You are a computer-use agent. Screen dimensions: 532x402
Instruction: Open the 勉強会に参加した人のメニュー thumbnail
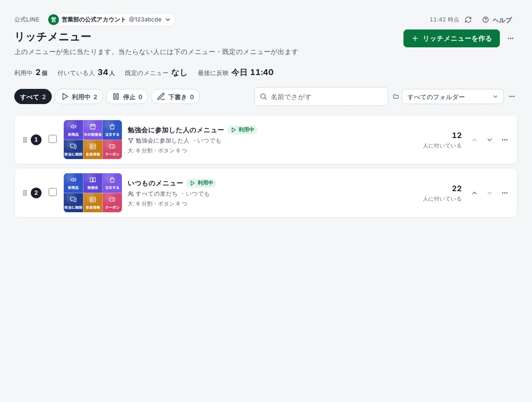click(x=93, y=139)
